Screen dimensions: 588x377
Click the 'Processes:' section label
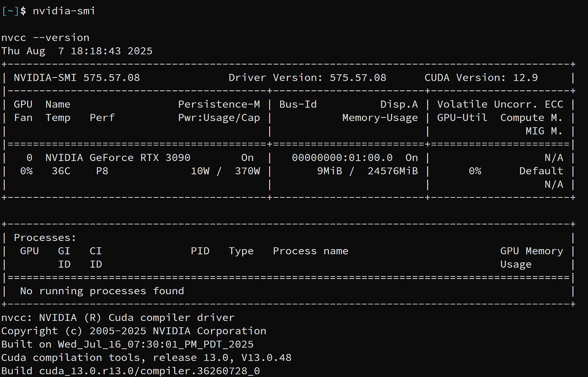[45, 237]
